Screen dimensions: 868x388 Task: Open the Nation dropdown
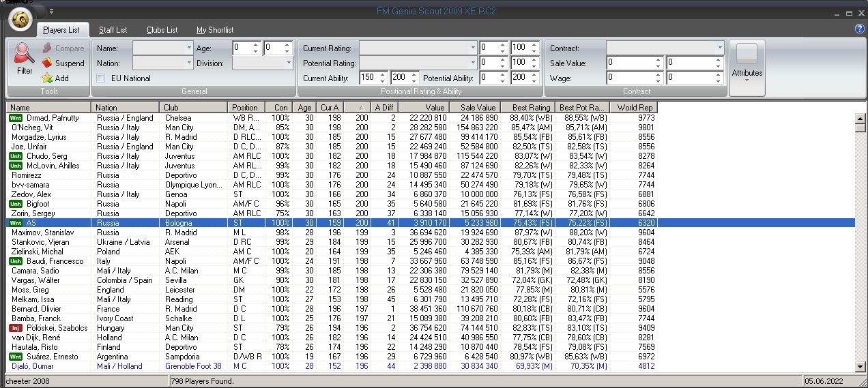pyautogui.click(x=189, y=63)
